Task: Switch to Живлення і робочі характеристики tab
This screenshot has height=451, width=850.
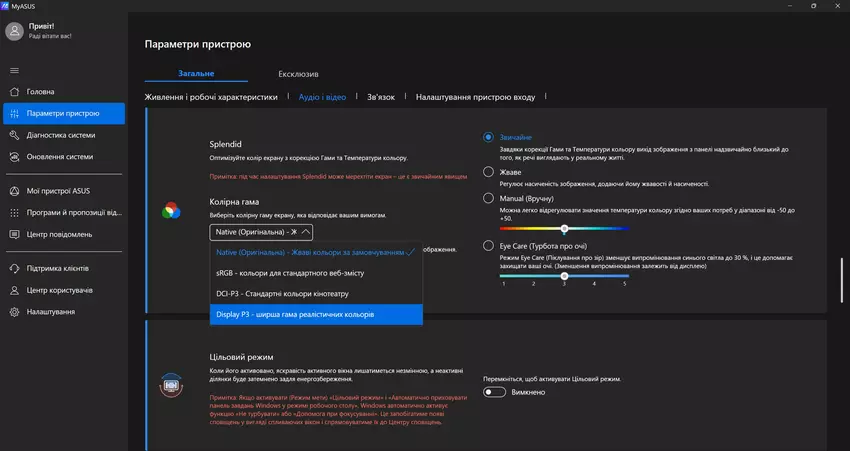Action: click(211, 98)
